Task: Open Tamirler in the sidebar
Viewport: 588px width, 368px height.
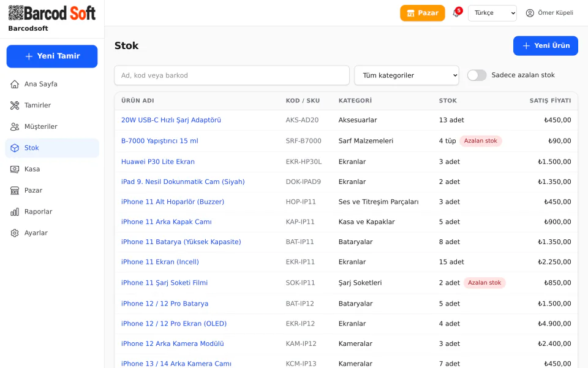Action: click(x=52, y=105)
